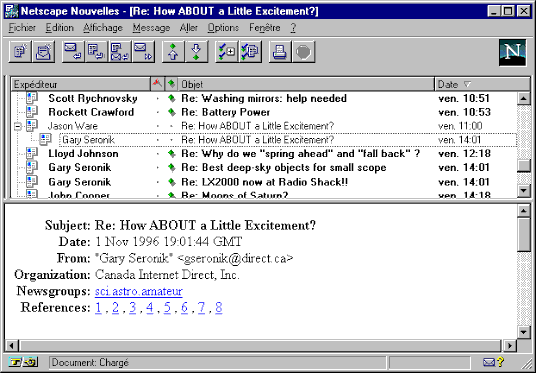Click the Netscape icon in the title bar
This screenshot has width=536, height=373.
[12, 11]
